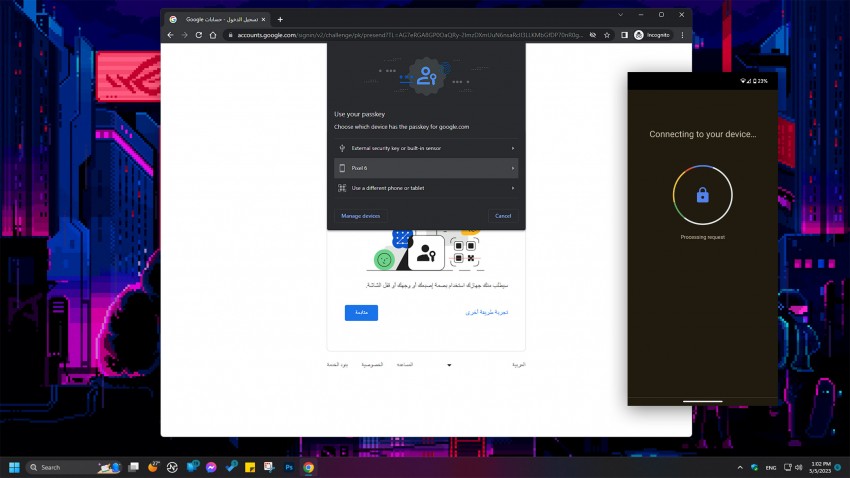Click the Processing request text on phone
Screen dimensions: 850x478
[703, 237]
